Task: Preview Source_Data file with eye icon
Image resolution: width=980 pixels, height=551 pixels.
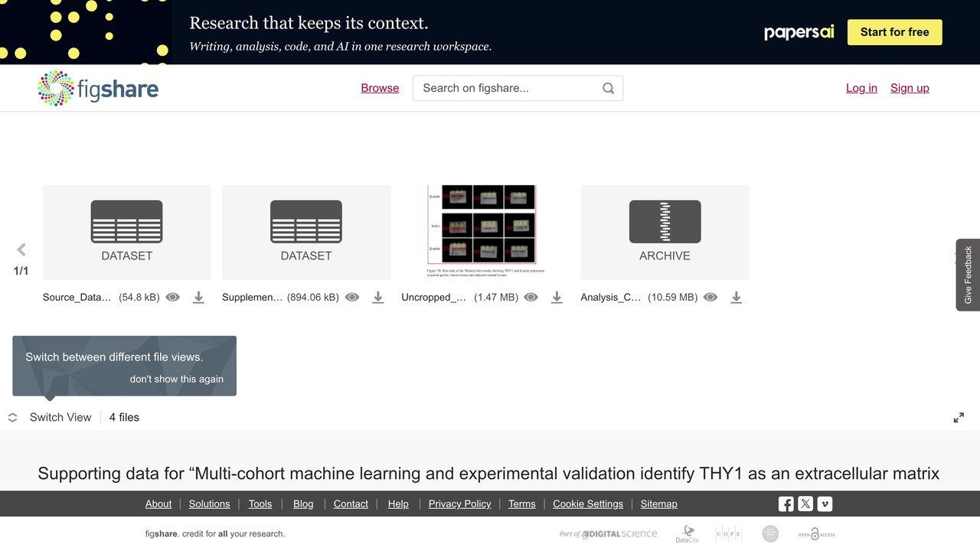Action: click(173, 297)
